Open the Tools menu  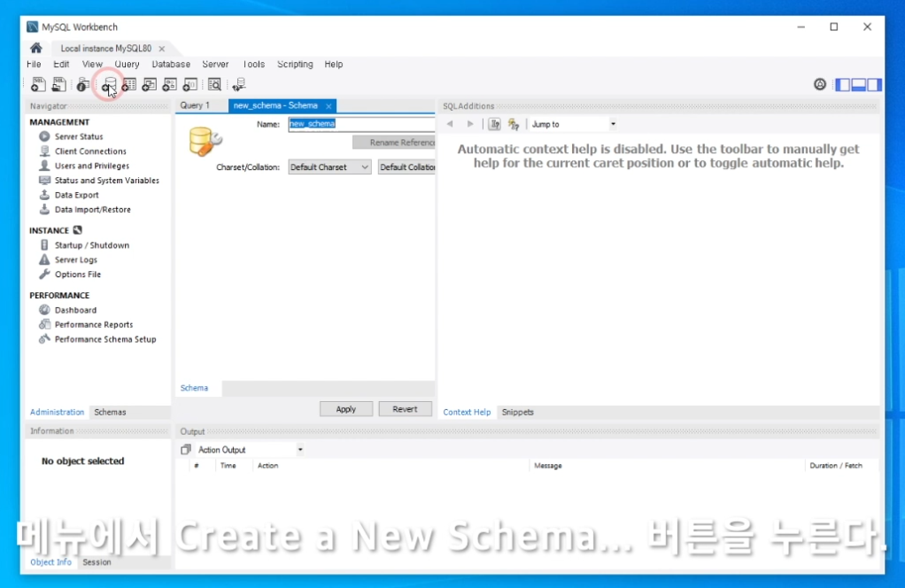[x=253, y=64]
